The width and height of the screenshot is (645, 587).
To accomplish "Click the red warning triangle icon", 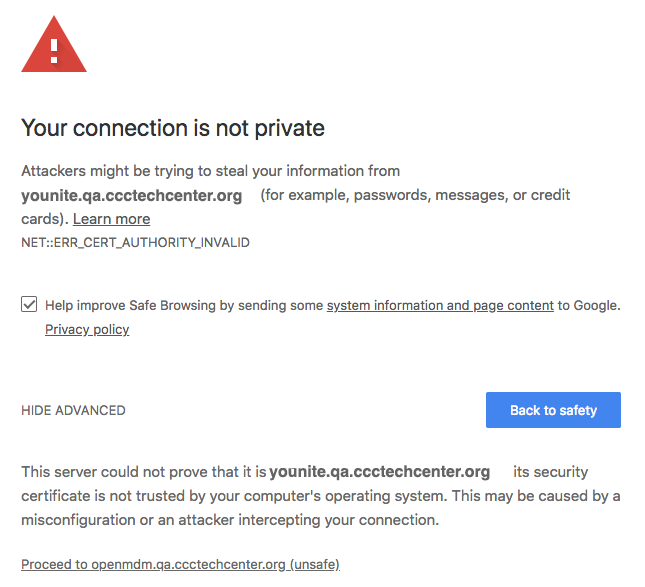I will point(54,44).
